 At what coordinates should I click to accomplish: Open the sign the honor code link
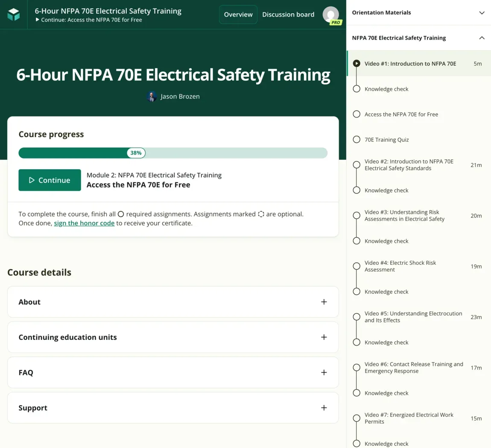[x=84, y=223]
